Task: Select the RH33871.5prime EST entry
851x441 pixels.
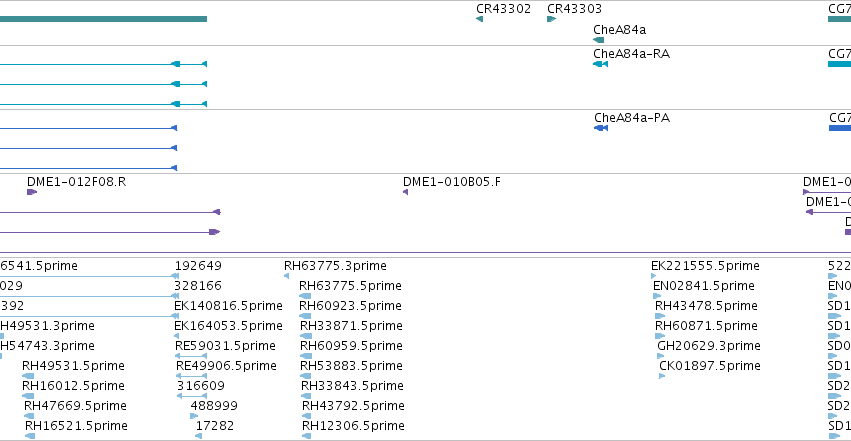Action: tap(351, 326)
